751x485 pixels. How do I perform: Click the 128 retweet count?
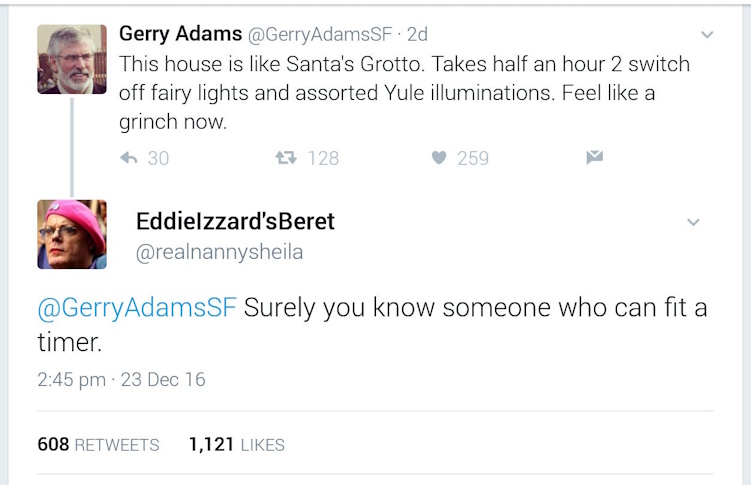(x=323, y=158)
